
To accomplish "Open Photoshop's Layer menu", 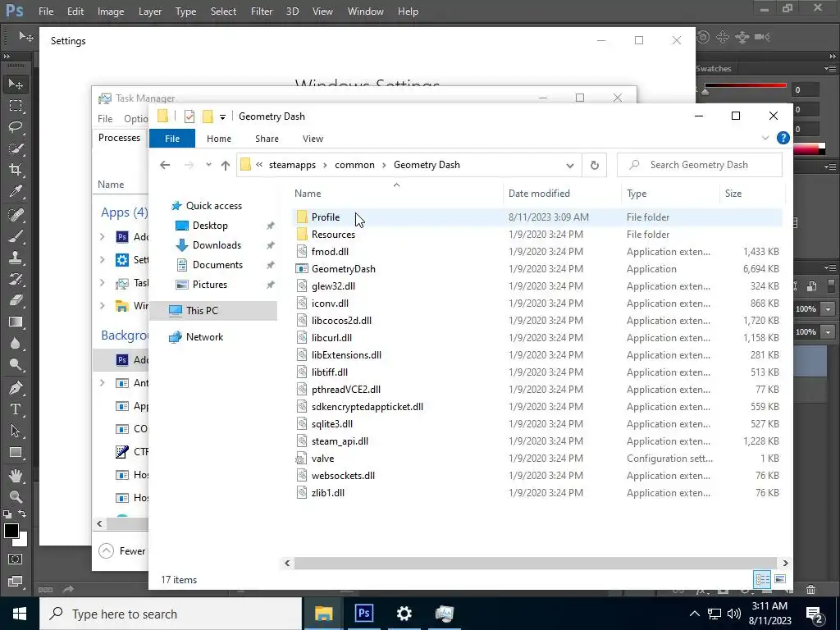I will tap(150, 11).
